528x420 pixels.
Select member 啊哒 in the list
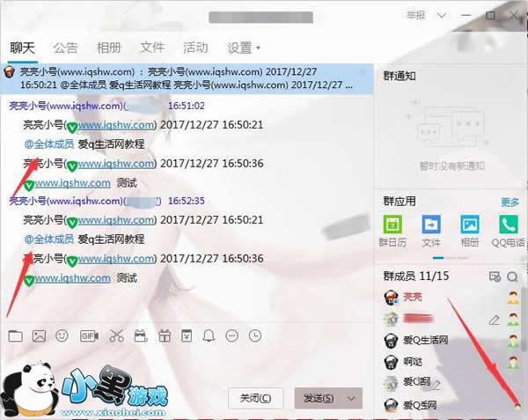point(413,362)
